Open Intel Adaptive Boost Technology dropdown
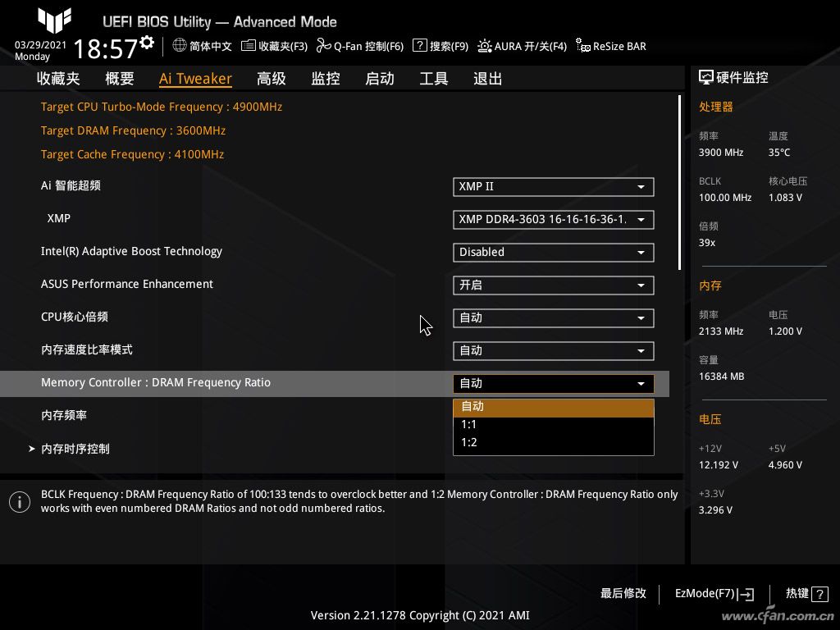840x630 pixels. pyautogui.click(x=554, y=253)
